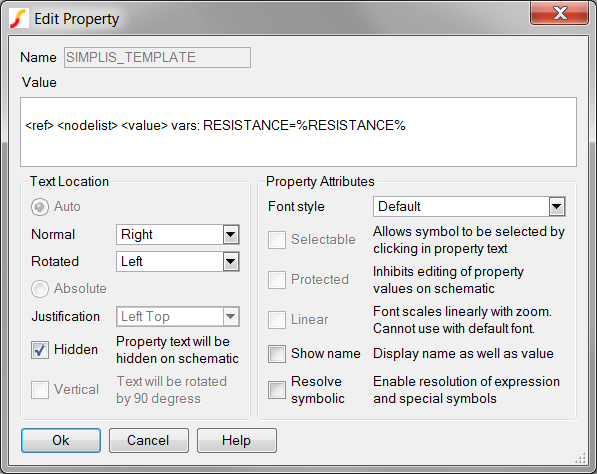
Task: Click the Cancel button
Action: pyautogui.click(x=149, y=440)
